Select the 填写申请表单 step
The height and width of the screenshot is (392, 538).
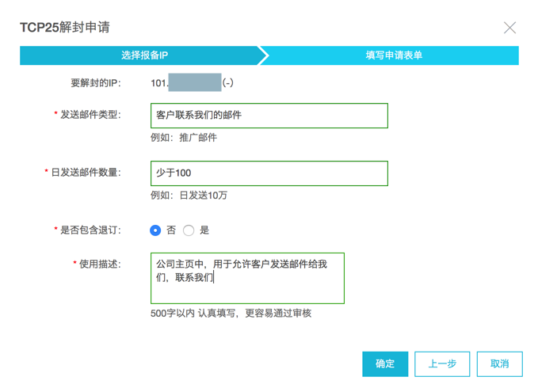394,55
